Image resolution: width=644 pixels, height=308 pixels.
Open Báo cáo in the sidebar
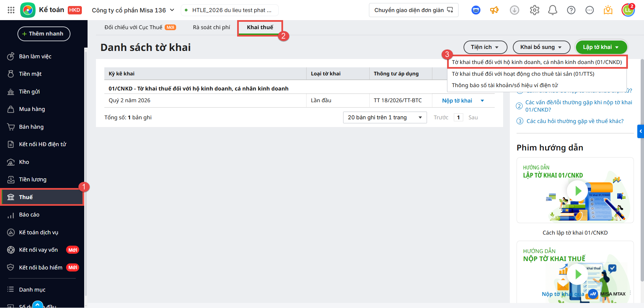[29, 214]
